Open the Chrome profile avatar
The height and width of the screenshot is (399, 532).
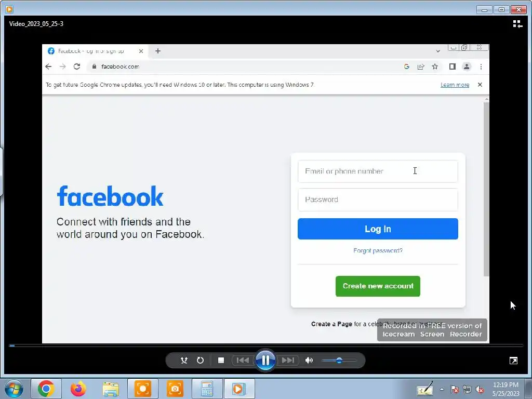(x=467, y=66)
